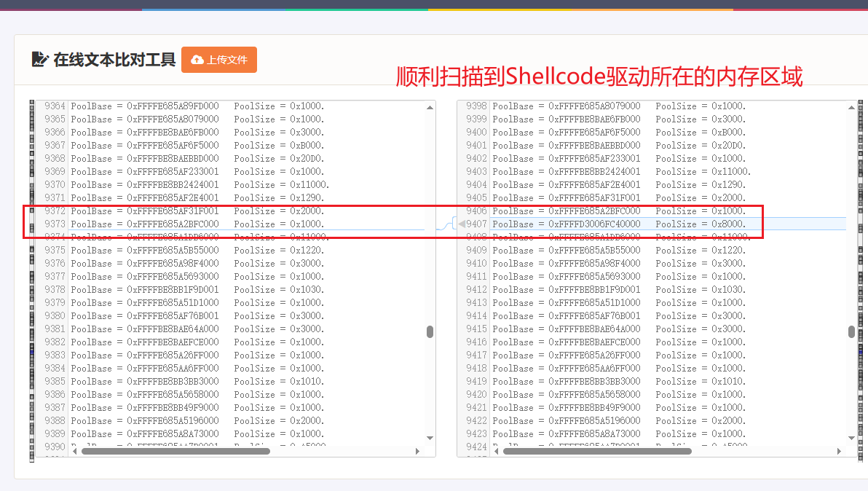Click left line 9373 PoolBase 0xFFFFE685A2BFC000
This screenshot has height=491, width=868.
(x=145, y=224)
